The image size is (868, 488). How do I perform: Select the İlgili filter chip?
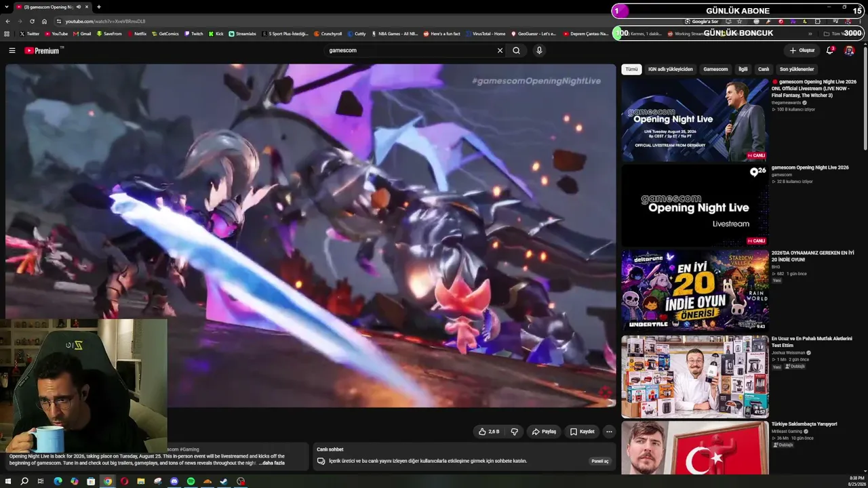tap(743, 69)
